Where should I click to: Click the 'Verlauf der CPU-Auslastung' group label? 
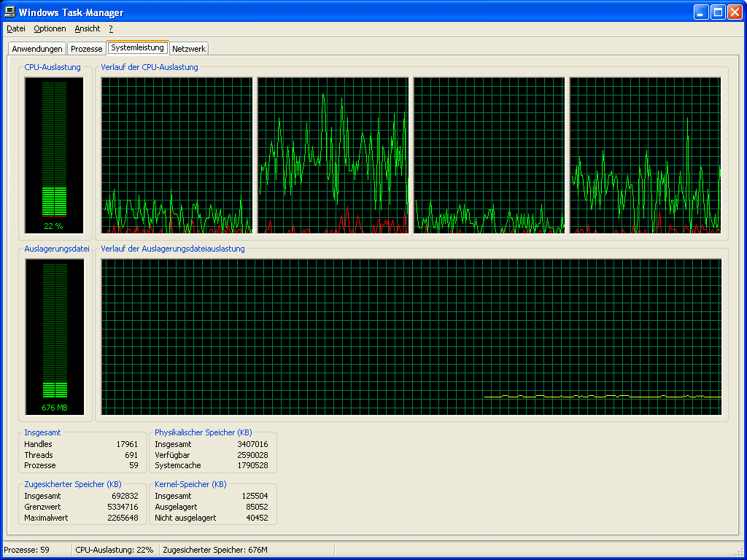tap(150, 67)
